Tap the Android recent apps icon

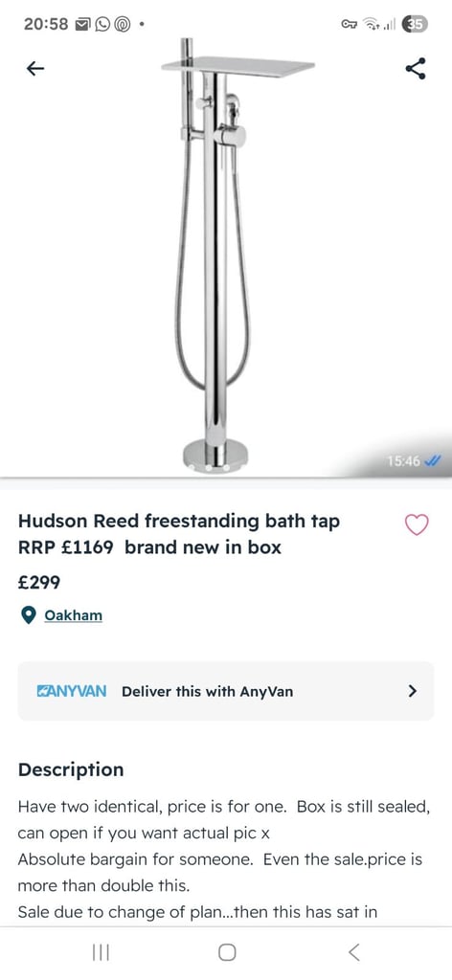click(101, 952)
